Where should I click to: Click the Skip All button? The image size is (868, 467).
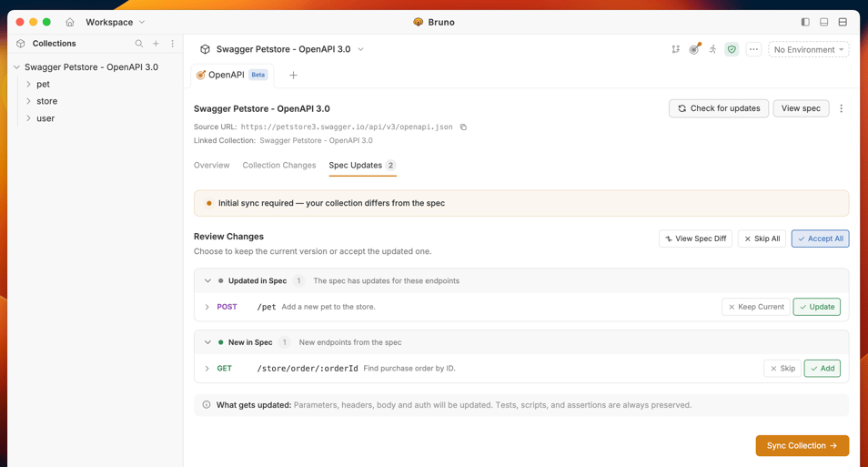pyautogui.click(x=762, y=239)
